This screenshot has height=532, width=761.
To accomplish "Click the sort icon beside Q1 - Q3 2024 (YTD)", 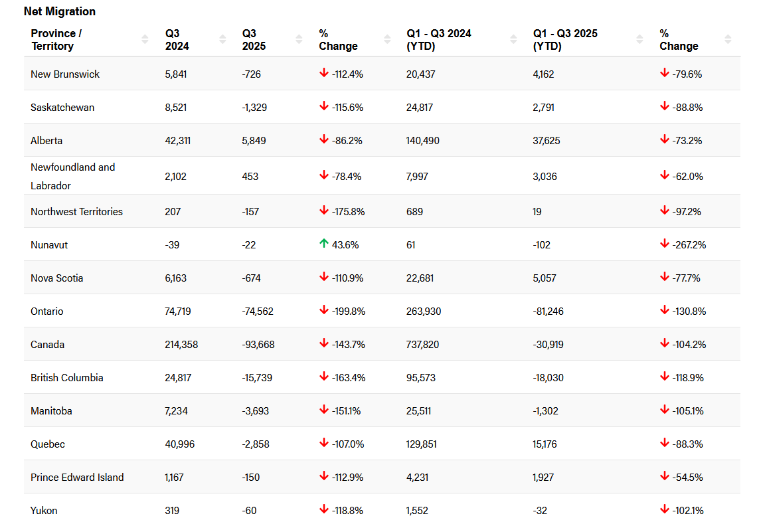I will 513,39.
